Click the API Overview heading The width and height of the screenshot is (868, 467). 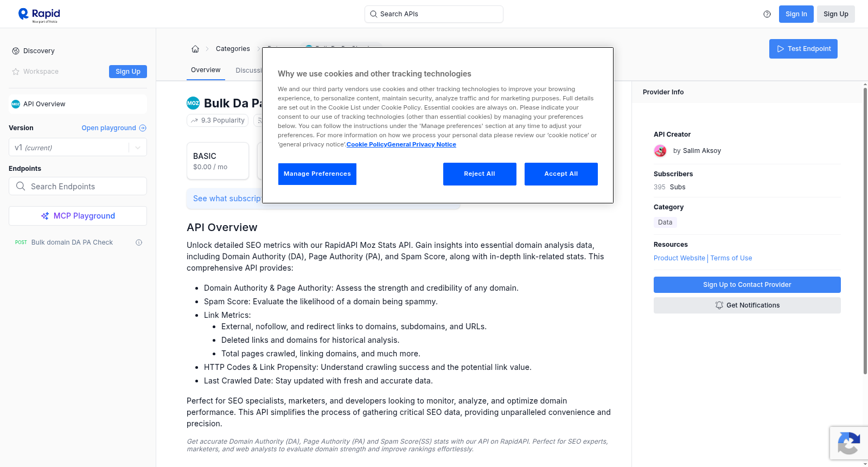(x=222, y=227)
